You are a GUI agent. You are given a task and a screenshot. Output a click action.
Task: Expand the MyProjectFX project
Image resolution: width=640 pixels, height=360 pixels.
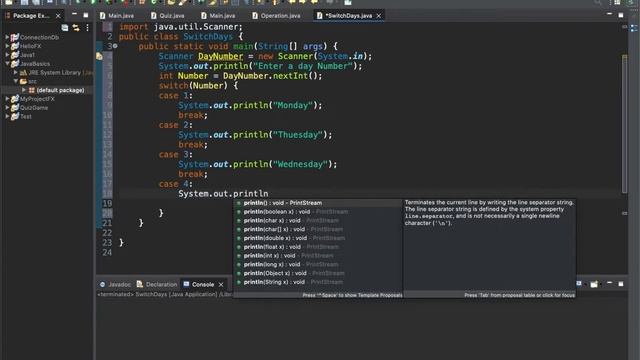7,99
